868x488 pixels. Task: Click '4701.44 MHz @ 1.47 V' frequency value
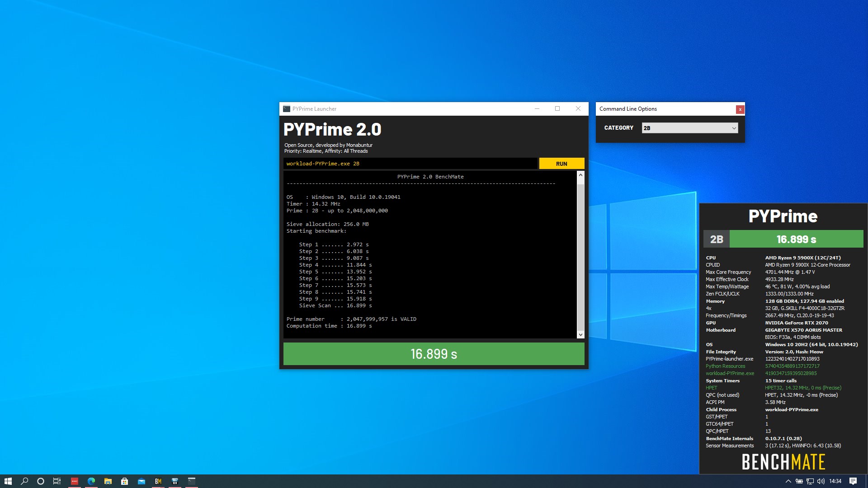click(790, 272)
